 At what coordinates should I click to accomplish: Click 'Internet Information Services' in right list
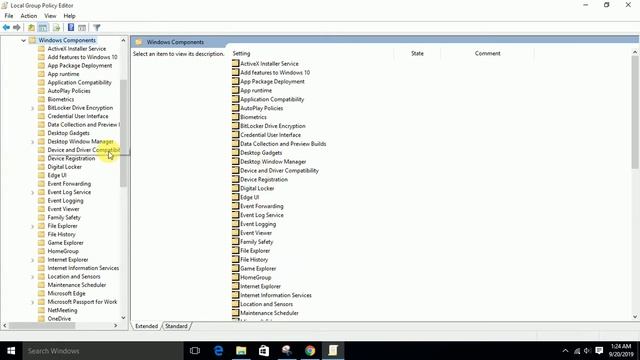(x=276, y=295)
